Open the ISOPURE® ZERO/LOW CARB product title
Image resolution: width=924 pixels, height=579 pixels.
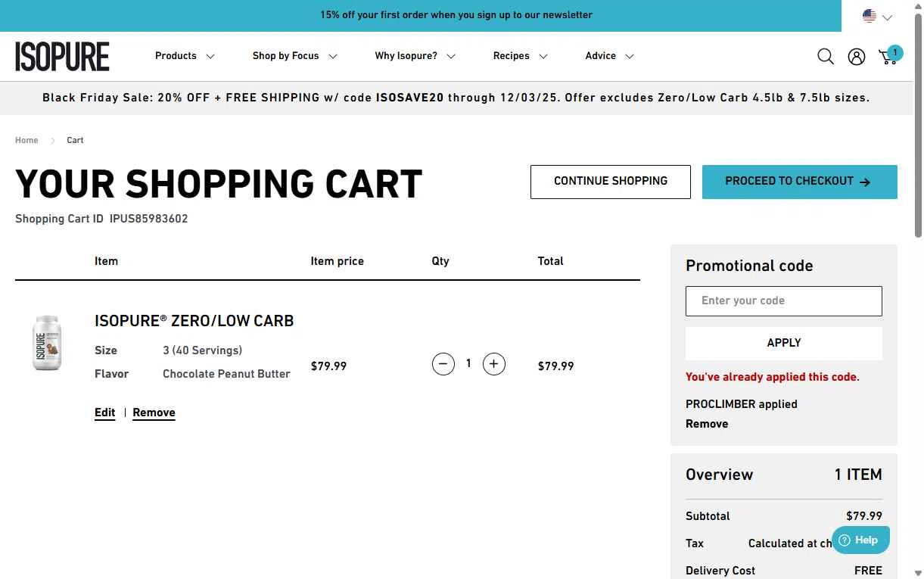point(194,321)
